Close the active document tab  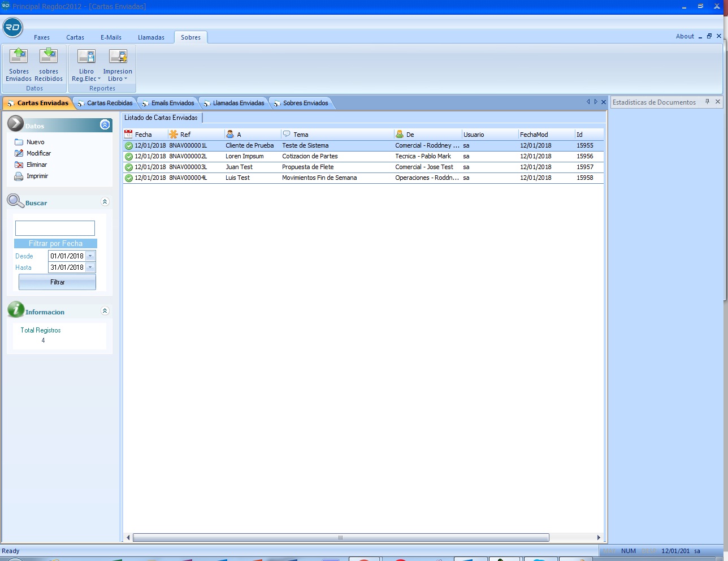click(604, 102)
